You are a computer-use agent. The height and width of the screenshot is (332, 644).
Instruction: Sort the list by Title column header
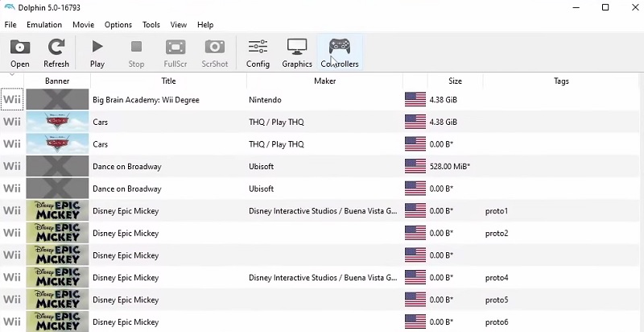168,81
